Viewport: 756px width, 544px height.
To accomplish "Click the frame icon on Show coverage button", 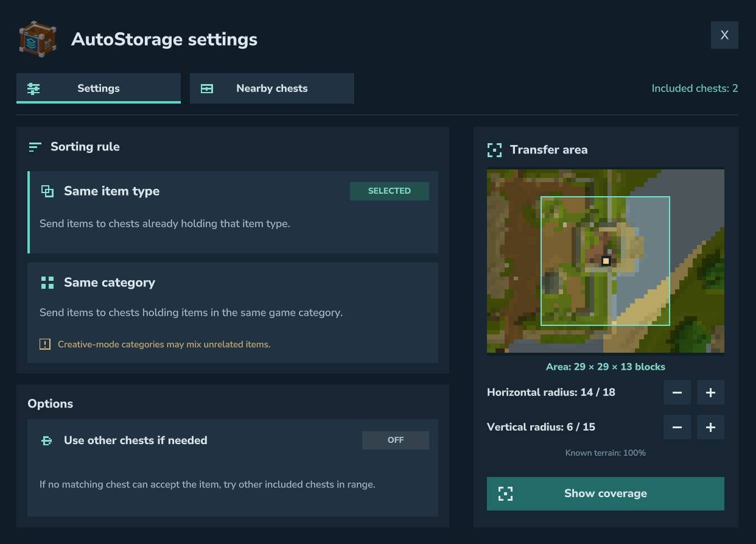I will tap(505, 493).
